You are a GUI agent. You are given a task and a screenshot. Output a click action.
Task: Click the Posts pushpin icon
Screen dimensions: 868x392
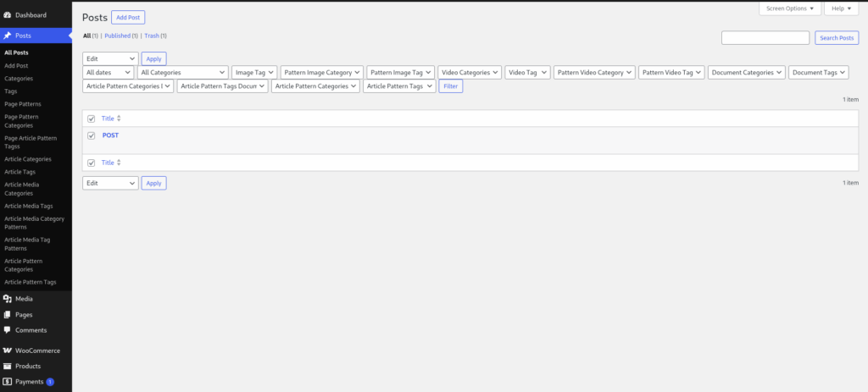(x=7, y=36)
